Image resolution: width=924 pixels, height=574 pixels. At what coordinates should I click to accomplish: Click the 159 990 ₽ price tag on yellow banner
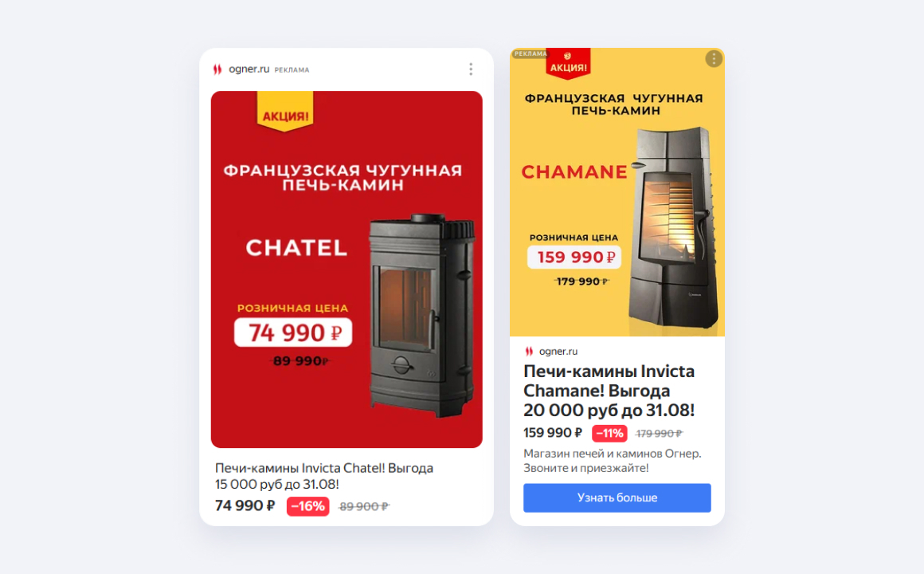(x=574, y=258)
